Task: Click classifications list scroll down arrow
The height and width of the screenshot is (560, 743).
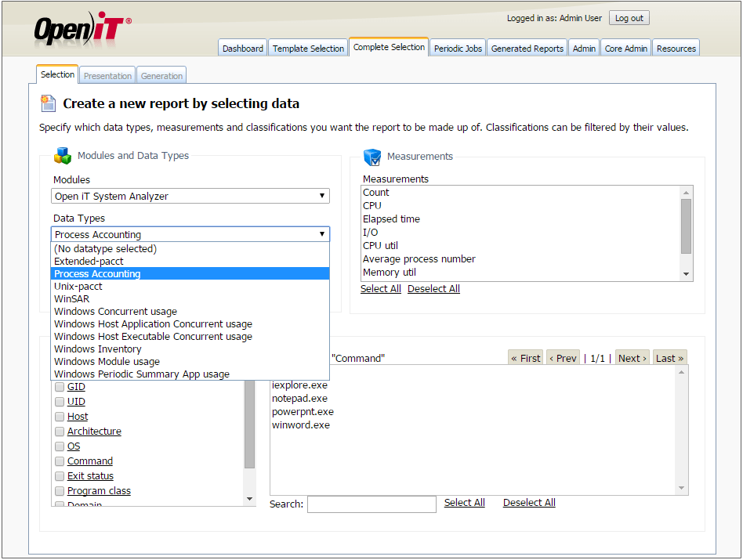Action: (x=249, y=499)
